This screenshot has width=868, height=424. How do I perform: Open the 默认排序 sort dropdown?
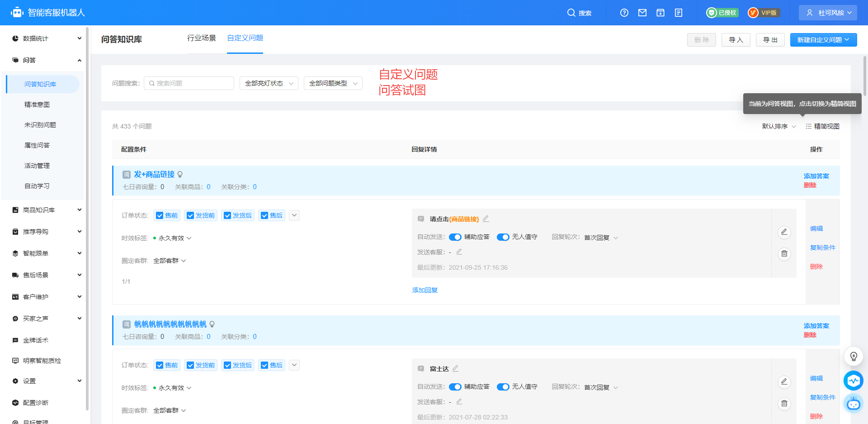[779, 126]
